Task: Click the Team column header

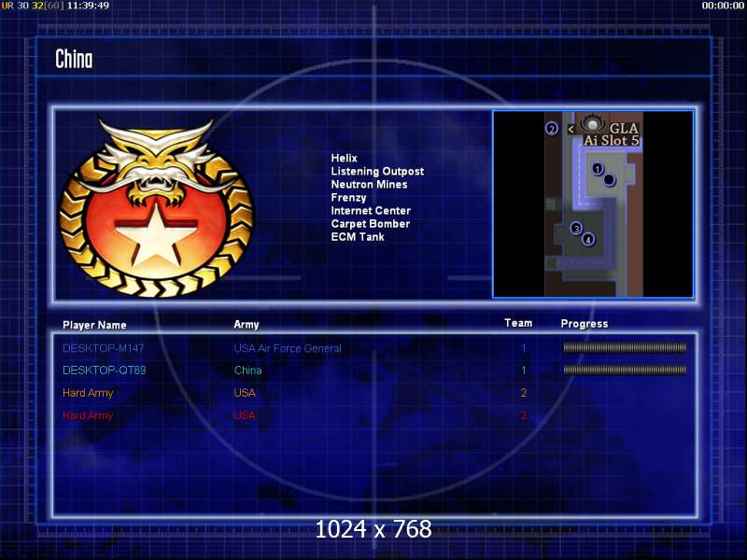Action: (518, 323)
